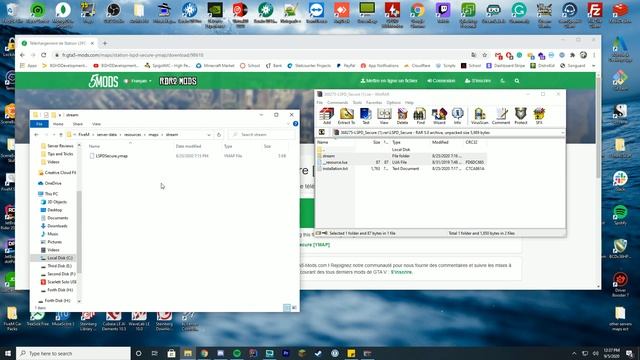The width and height of the screenshot is (640, 360).
Task: Click the 5Mods search magnifier icon
Action: [517, 81]
